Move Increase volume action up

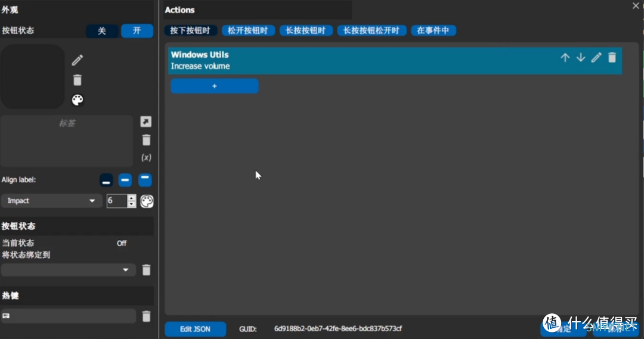[x=565, y=58]
